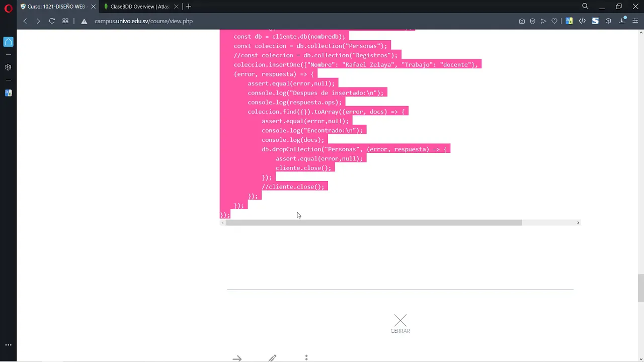Click the commented '//cliente.close();' line

point(293,187)
